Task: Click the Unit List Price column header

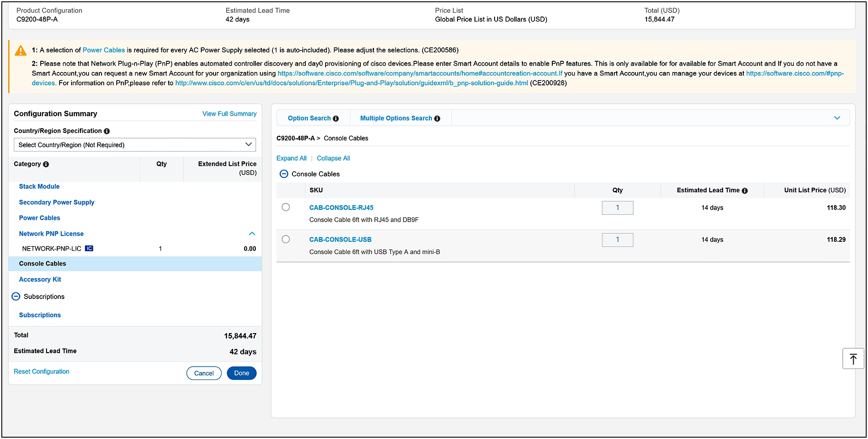Action: click(815, 190)
